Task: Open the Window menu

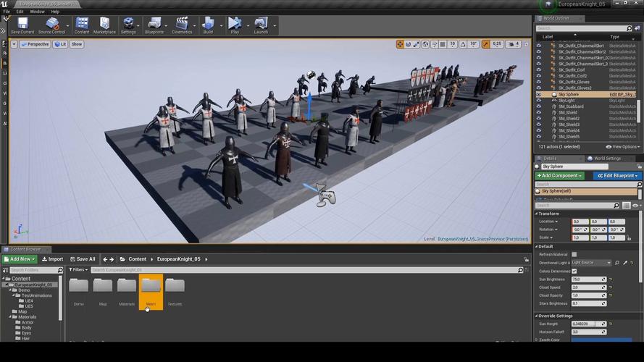Action: tap(37, 12)
